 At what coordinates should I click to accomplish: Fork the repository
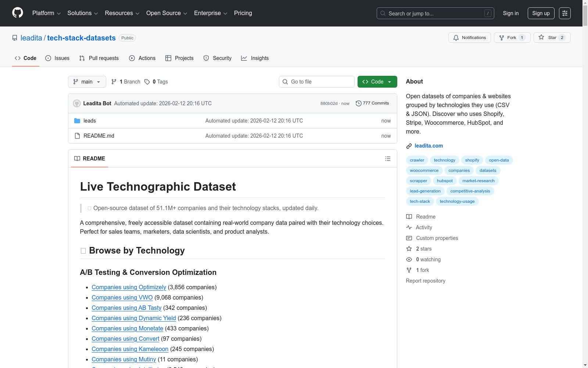point(512,38)
